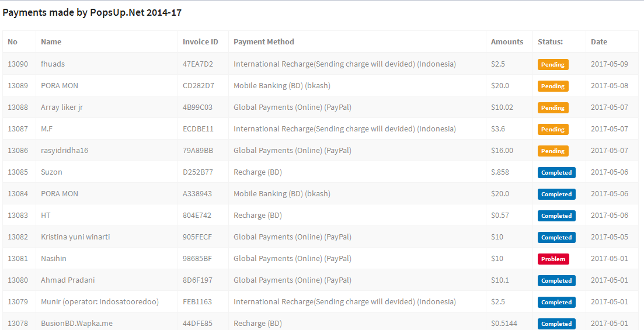Click invoice ID 79A89BB
The image size is (644, 330).
coord(198,151)
